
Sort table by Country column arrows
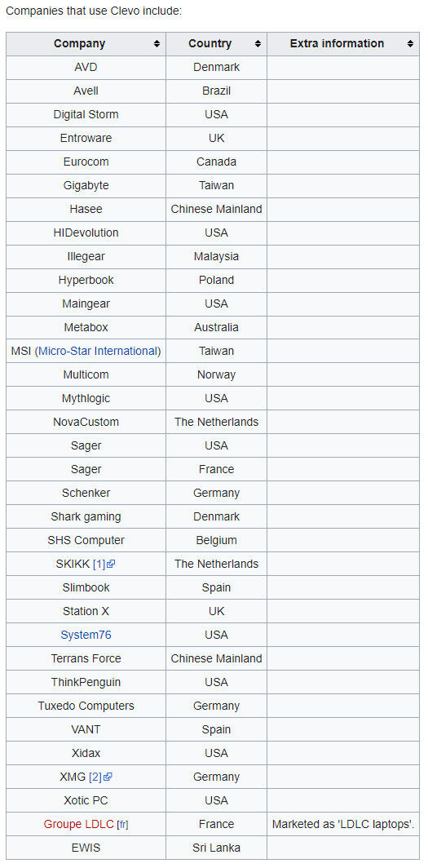click(x=258, y=44)
